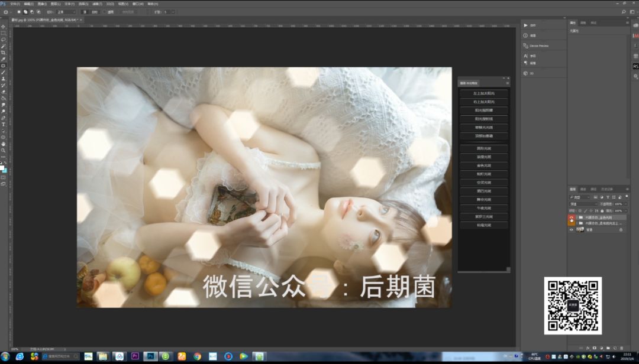Toggle the checkbox in the options bar
This screenshot has height=364, width=639.
tap(105, 12)
